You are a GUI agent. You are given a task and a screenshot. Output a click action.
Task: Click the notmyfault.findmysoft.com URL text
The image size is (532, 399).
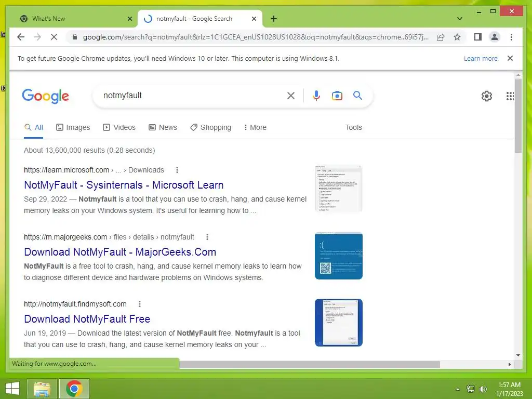[x=75, y=304]
